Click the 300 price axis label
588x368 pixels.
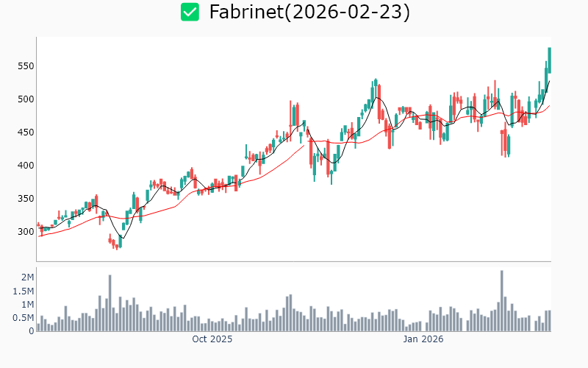(x=26, y=232)
